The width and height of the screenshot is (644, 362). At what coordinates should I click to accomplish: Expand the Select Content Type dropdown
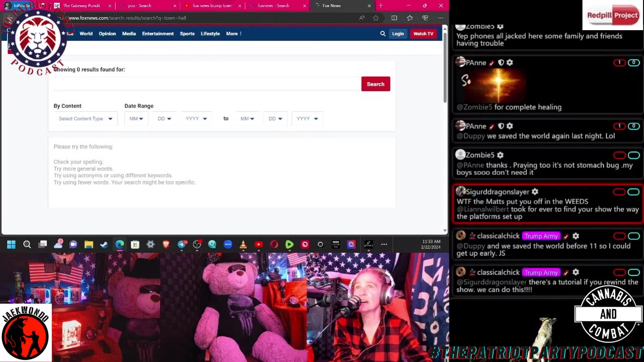pyautogui.click(x=86, y=119)
